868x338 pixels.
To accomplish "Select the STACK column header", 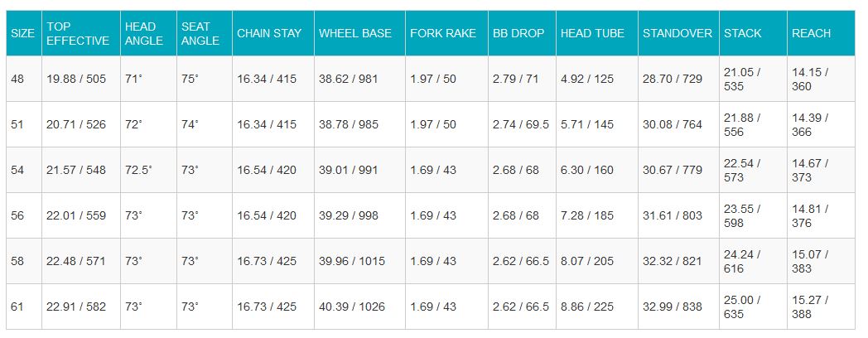I will [x=743, y=33].
